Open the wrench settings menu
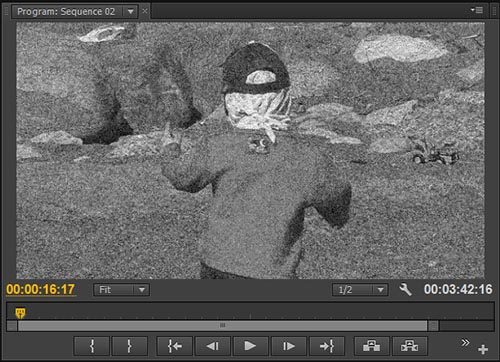The image size is (500, 362). [x=405, y=289]
